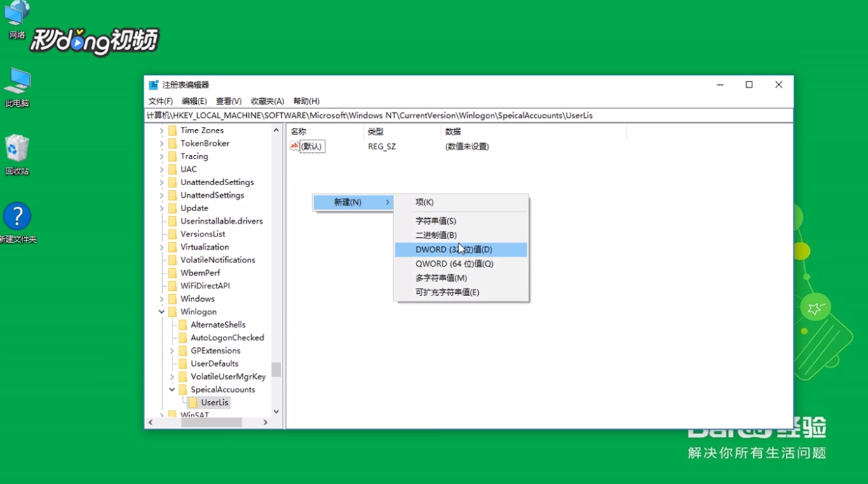The height and width of the screenshot is (484, 868).
Task: Select 项(K) in the new submenu
Action: pos(461,202)
